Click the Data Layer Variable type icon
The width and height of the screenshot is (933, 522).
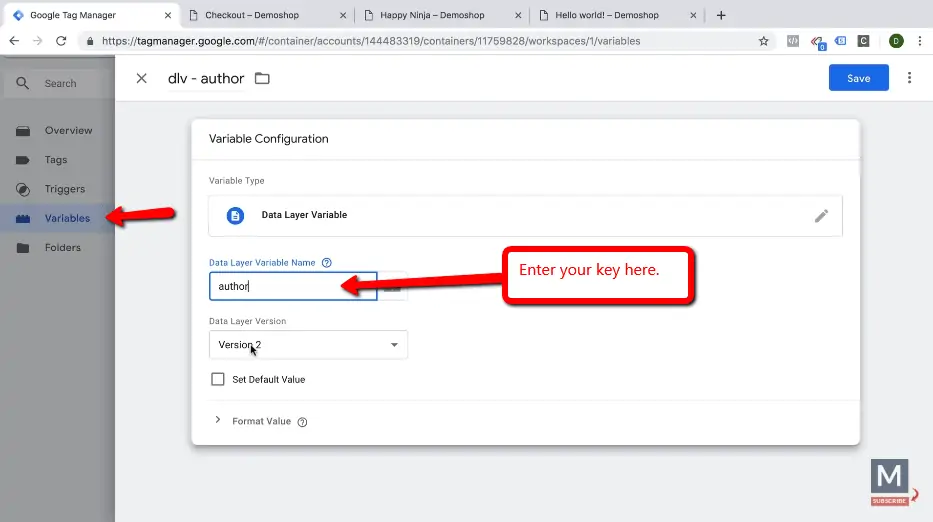tap(235, 215)
